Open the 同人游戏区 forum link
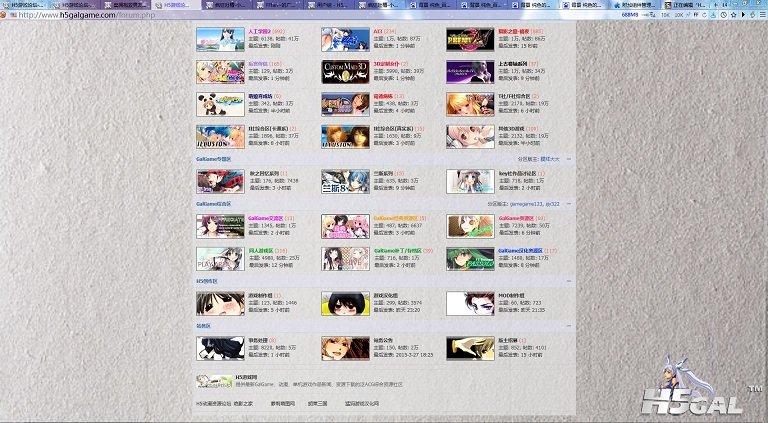 point(261,251)
